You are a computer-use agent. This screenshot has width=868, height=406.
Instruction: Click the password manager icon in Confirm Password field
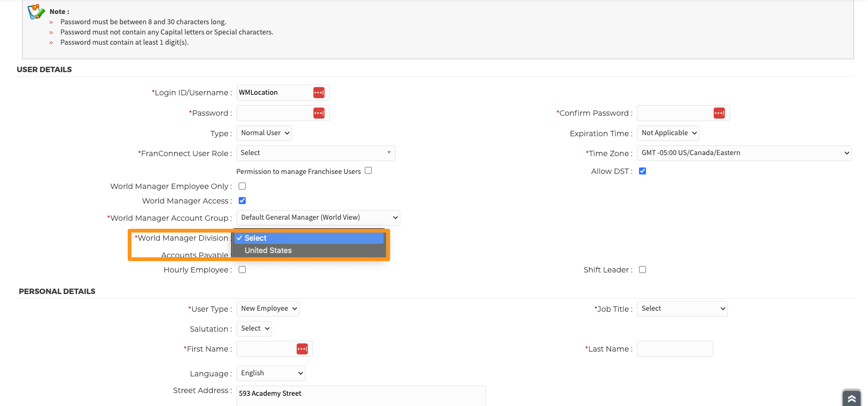[719, 113]
